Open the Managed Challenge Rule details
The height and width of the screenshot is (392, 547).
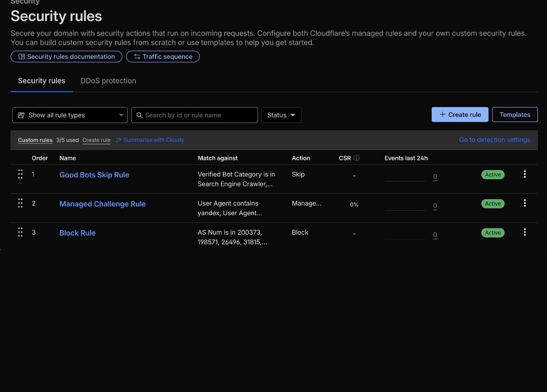click(x=102, y=204)
